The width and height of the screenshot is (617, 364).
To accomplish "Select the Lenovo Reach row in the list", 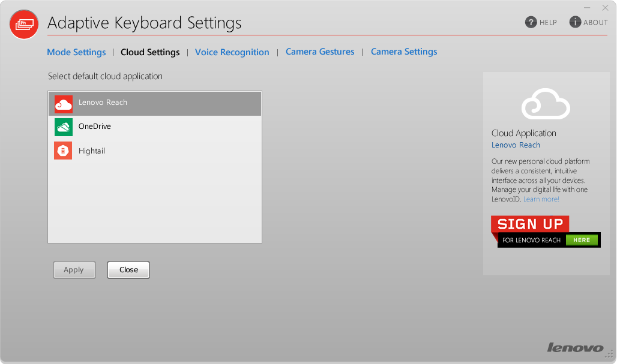I will [x=155, y=104].
